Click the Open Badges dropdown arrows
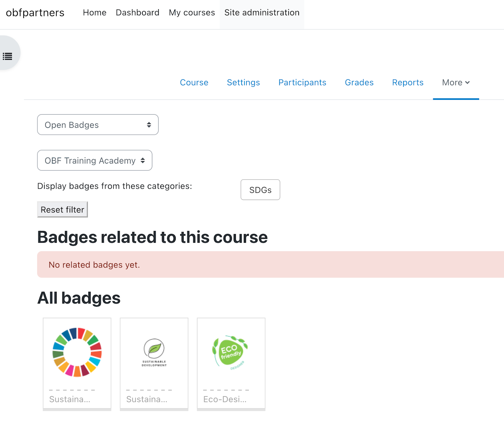 tap(149, 125)
